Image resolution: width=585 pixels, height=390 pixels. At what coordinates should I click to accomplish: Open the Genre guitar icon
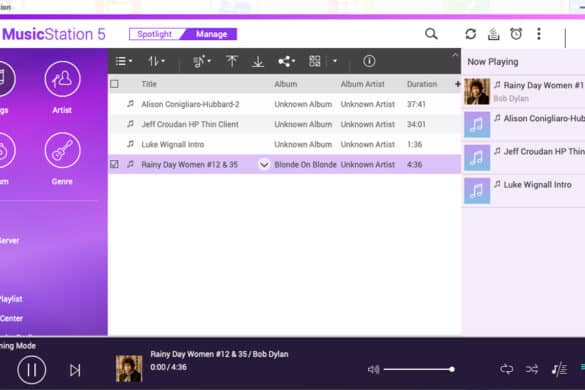[62, 150]
